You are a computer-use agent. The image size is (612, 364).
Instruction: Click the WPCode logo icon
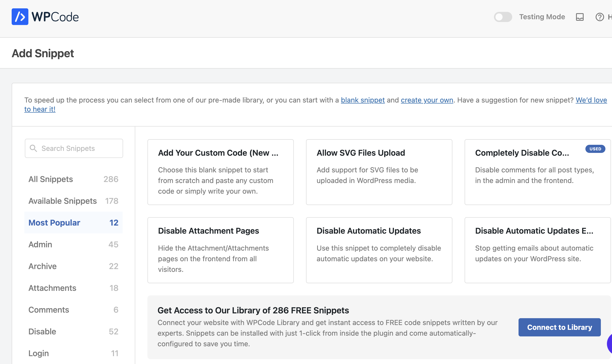pyautogui.click(x=20, y=17)
